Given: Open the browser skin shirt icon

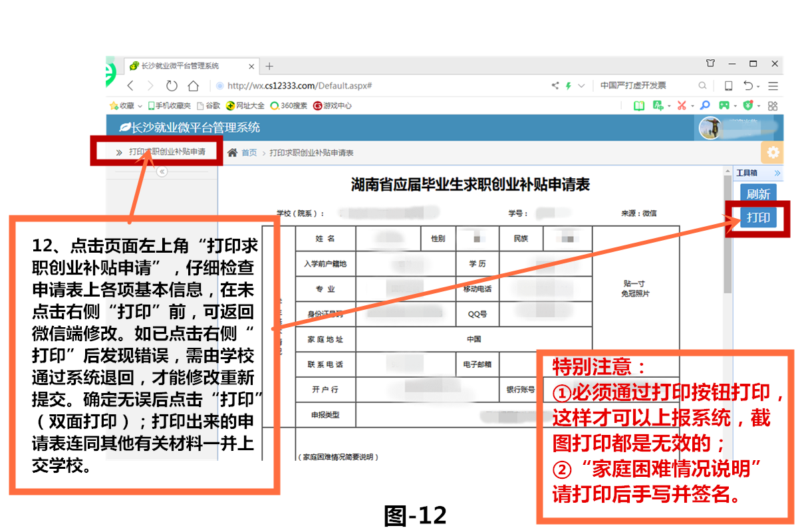Looking at the screenshot, I should 710,64.
